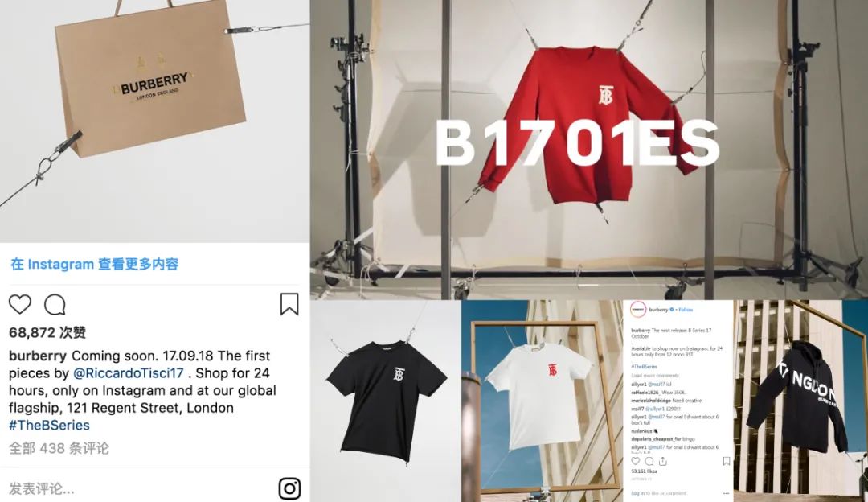
Task: Open the 在 Instagram 查看更多内容 link
Action: pyautogui.click(x=95, y=265)
